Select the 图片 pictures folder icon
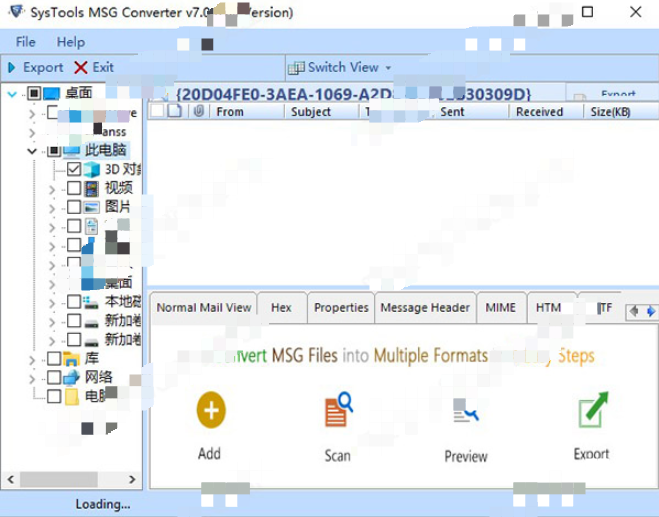 pos(92,207)
